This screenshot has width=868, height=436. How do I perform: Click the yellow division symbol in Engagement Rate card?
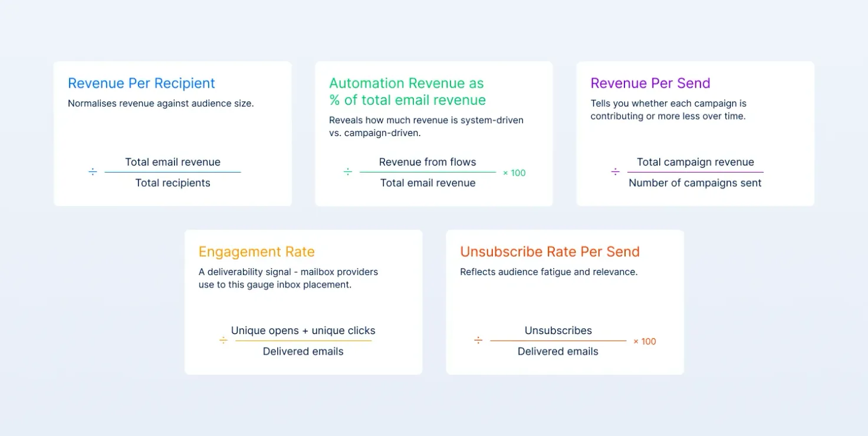[223, 341]
